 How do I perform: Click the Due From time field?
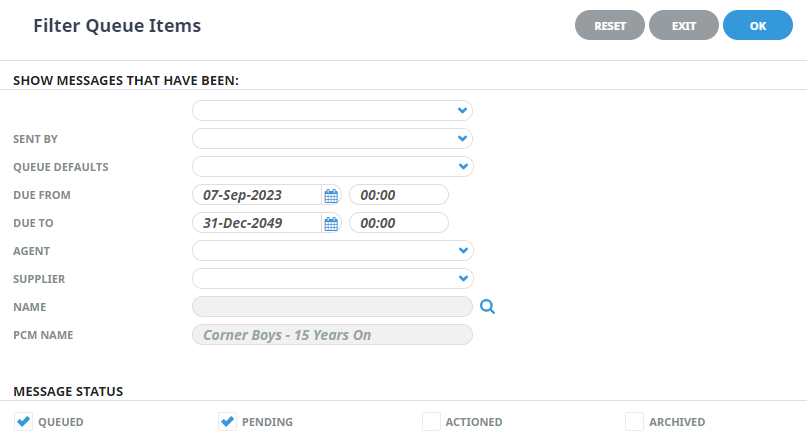coord(398,195)
